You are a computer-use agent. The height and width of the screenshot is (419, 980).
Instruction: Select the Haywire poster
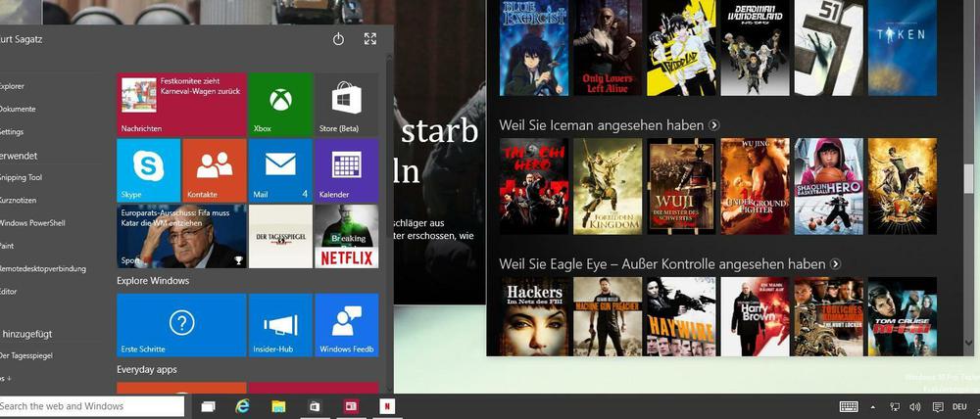point(681,316)
